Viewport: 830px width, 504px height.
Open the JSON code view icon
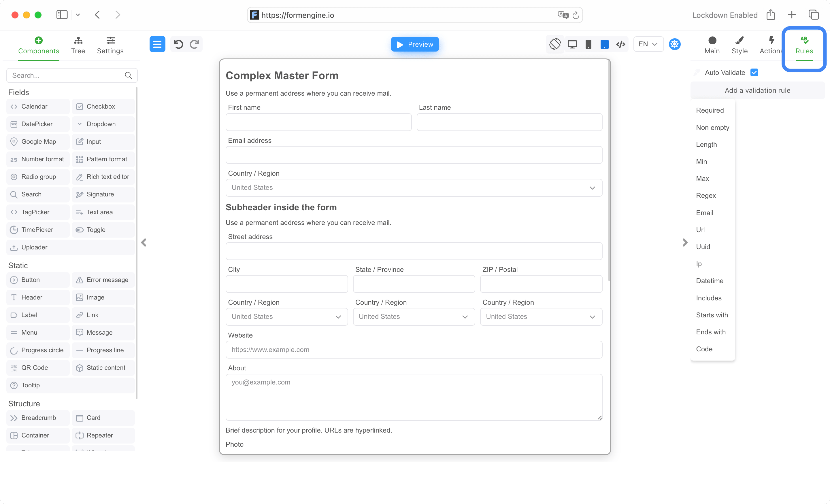tap(621, 44)
